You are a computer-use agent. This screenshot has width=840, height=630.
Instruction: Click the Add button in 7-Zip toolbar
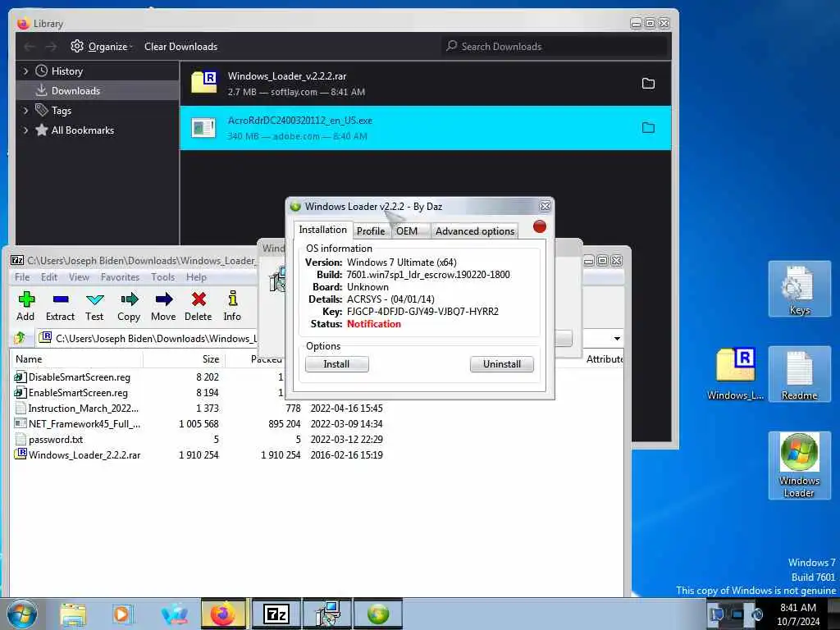[25, 306]
